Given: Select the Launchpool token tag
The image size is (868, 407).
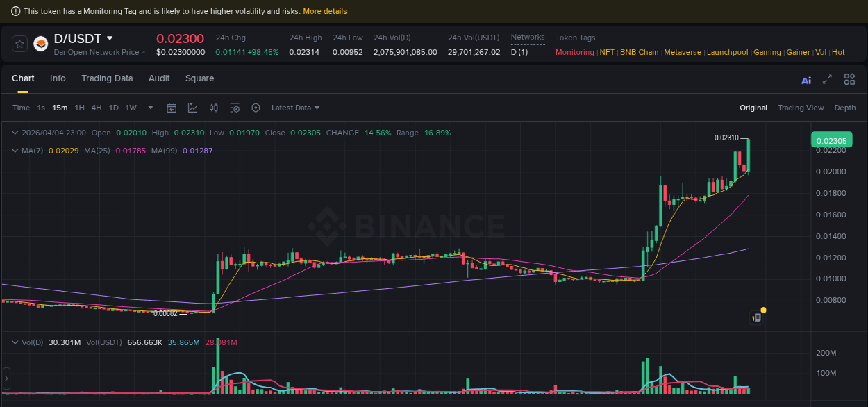Looking at the screenshot, I should [728, 52].
